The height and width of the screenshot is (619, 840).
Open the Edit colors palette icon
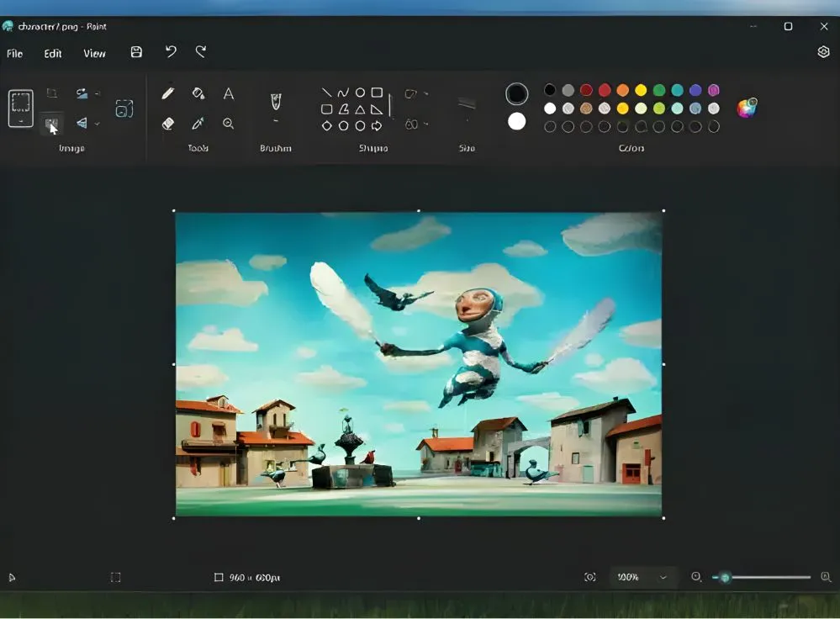747,105
